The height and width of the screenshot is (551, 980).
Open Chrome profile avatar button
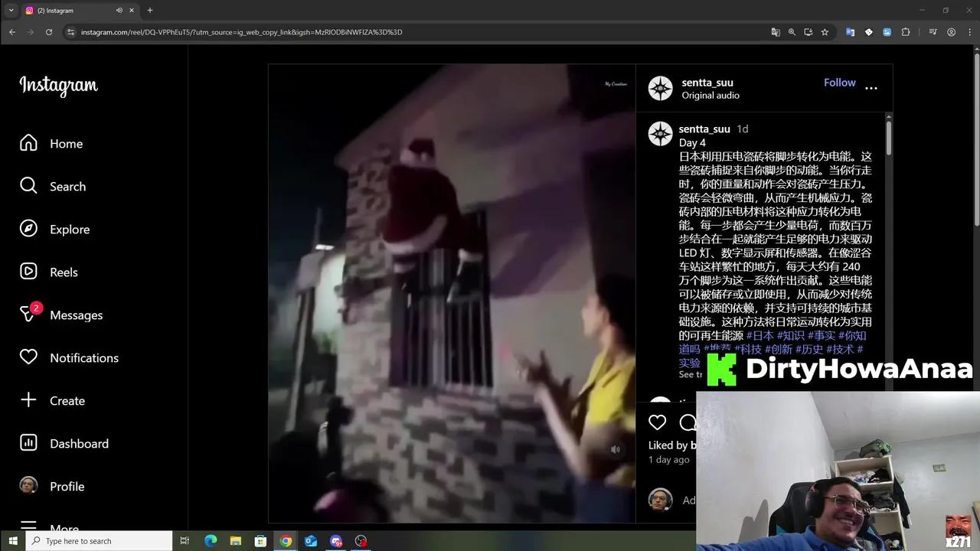point(951,32)
